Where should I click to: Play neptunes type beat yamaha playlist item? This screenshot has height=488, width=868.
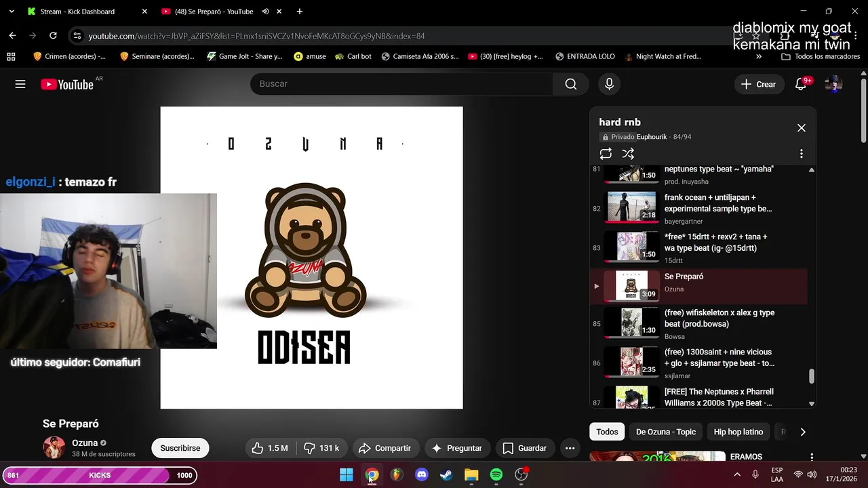[698, 174]
